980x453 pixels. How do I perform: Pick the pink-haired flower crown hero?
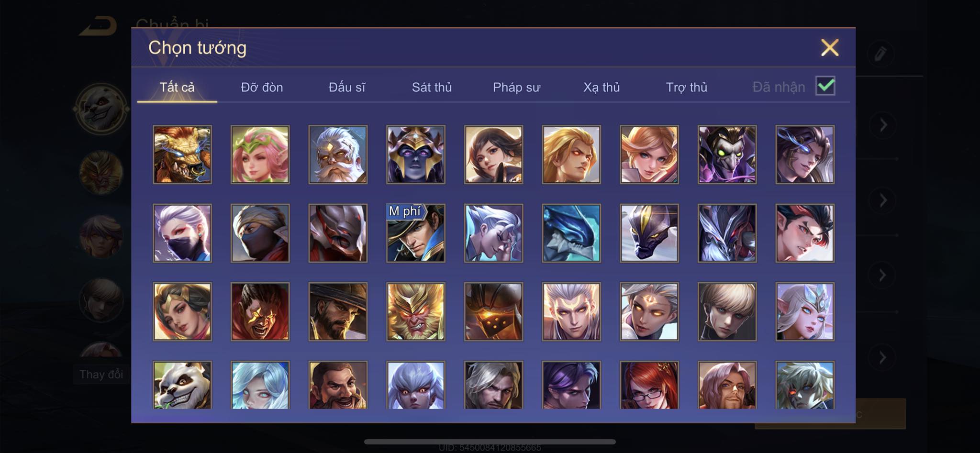[x=260, y=155]
